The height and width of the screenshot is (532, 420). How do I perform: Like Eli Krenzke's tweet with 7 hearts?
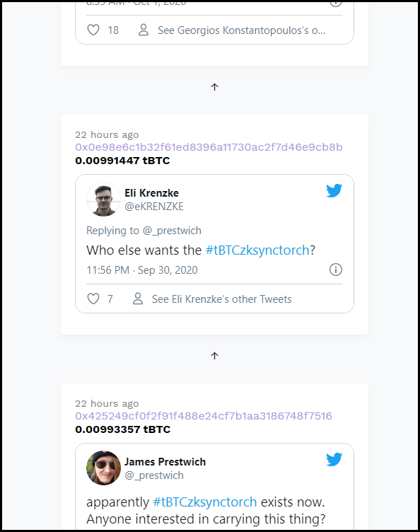[x=93, y=299]
